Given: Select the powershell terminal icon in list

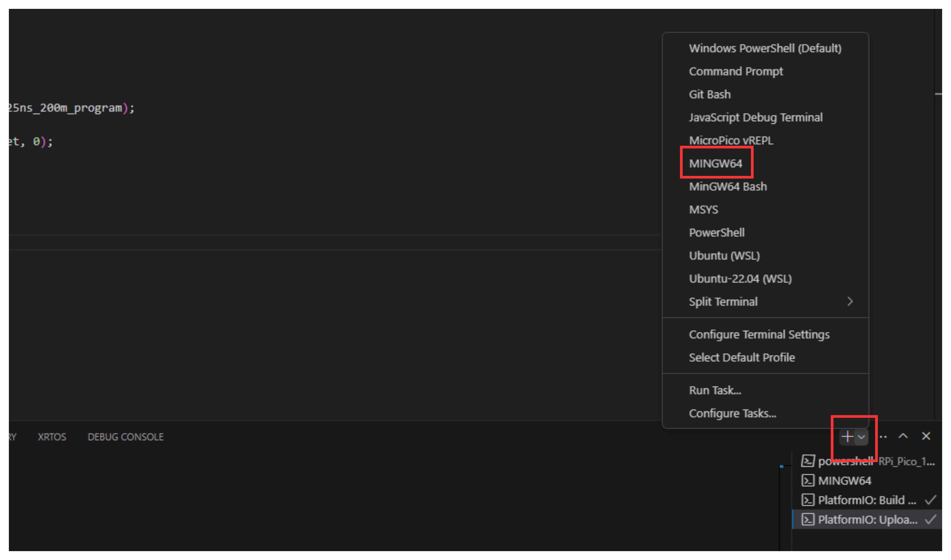Looking at the screenshot, I should click(808, 461).
